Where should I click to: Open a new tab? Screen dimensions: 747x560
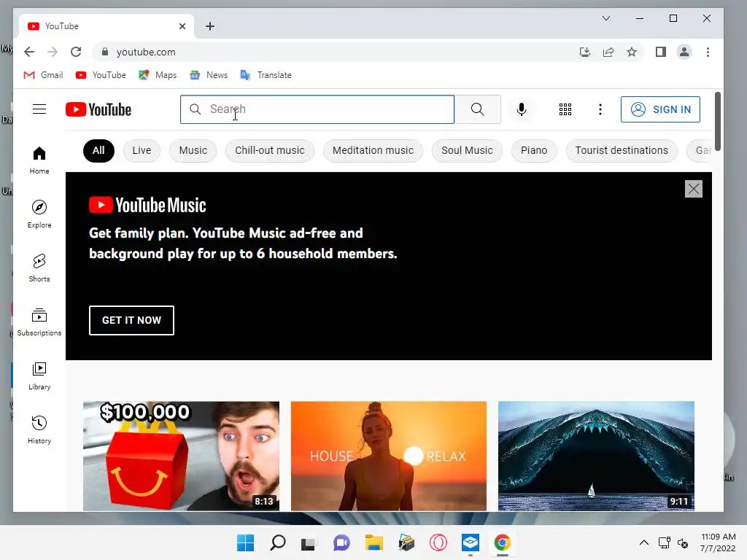(x=210, y=26)
